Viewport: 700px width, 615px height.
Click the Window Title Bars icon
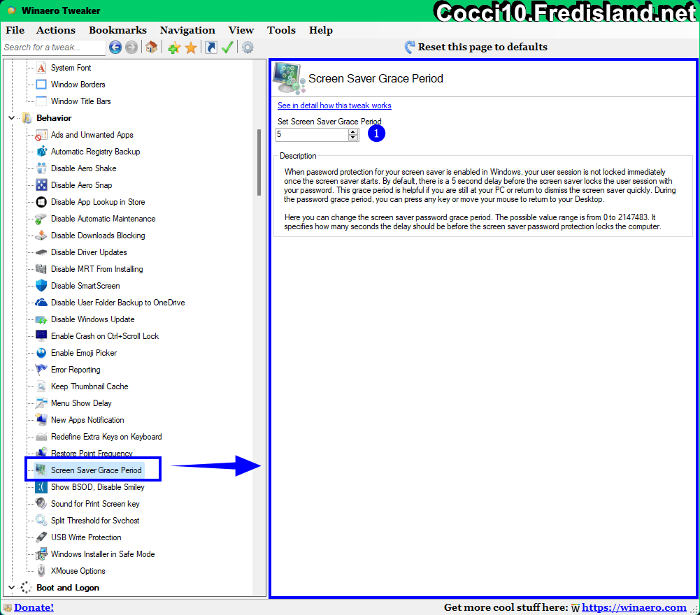[41, 101]
